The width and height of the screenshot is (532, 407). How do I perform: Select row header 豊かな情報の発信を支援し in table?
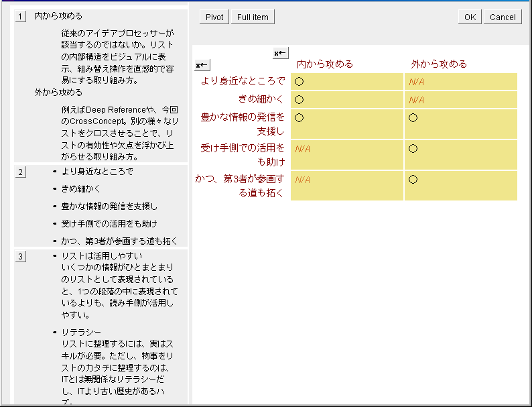[x=243, y=124]
